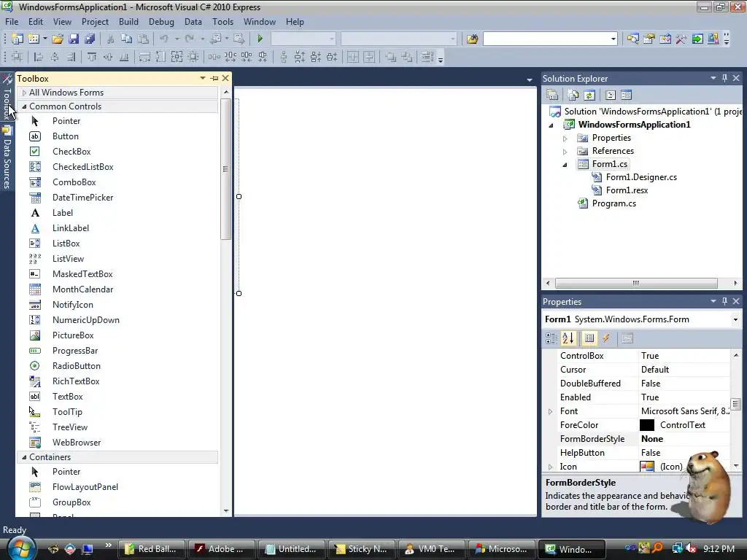
Task: Click the Align Lefts layout icon
Action: 39,57
